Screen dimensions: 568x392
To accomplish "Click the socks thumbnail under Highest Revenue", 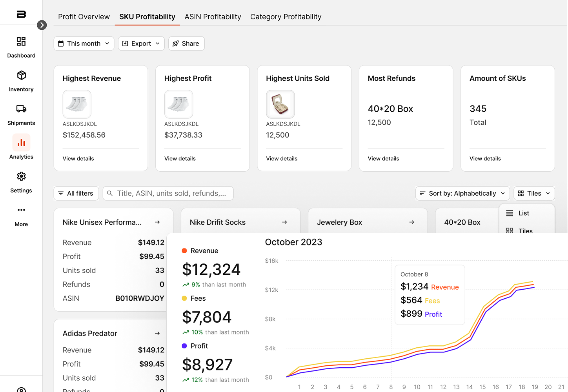I will click(77, 104).
